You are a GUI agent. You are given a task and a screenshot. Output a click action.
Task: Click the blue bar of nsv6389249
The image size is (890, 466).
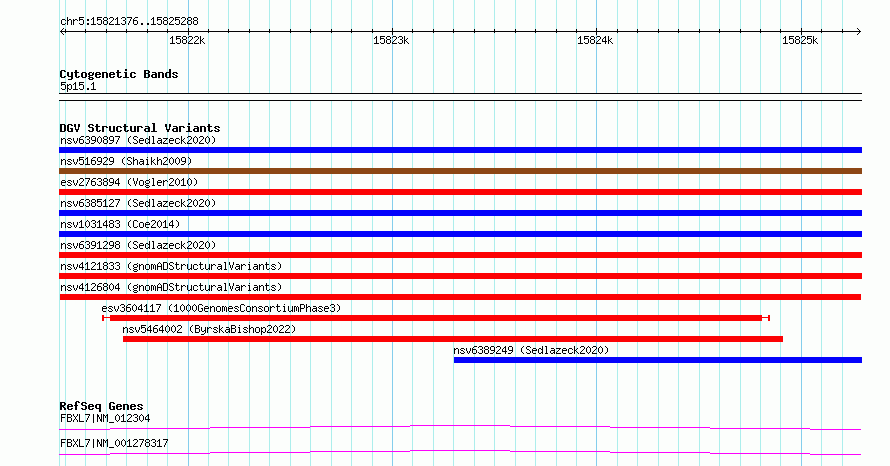(x=658, y=360)
